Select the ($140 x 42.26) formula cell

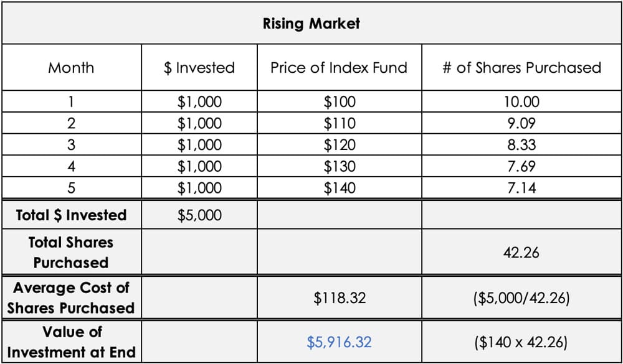[522, 342]
